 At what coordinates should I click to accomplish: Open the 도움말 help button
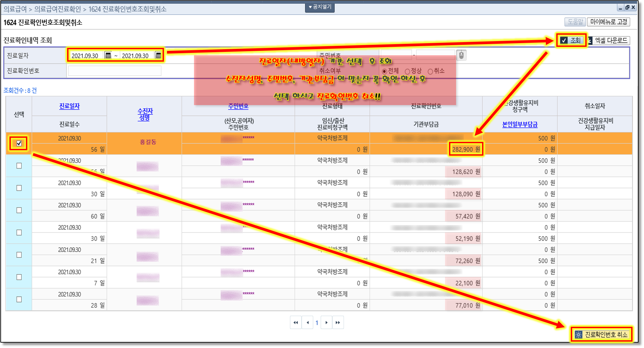tap(575, 22)
